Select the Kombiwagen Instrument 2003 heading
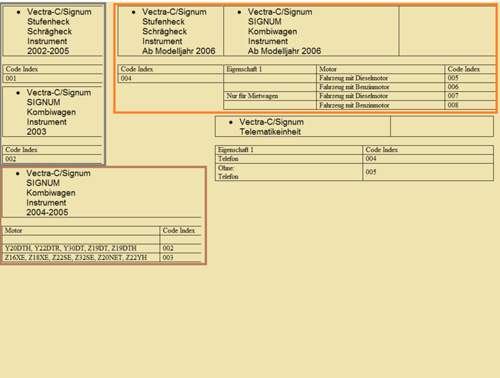 click(53, 112)
